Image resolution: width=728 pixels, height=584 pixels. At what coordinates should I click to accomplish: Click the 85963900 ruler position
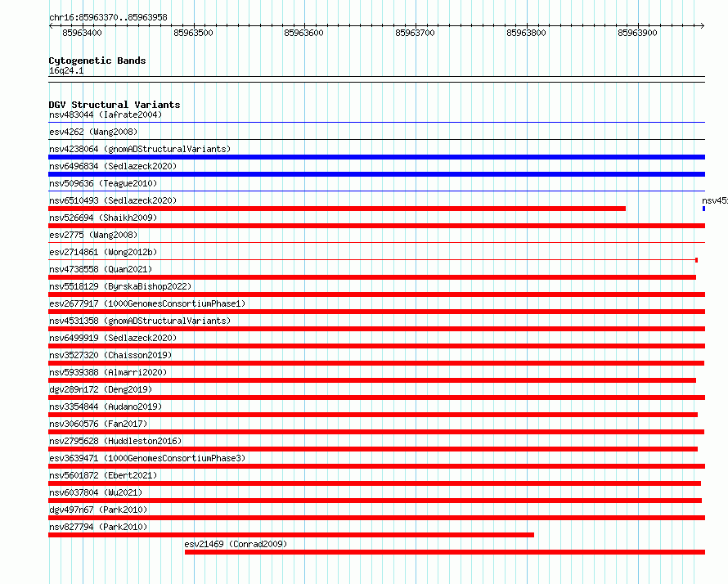[637, 33]
